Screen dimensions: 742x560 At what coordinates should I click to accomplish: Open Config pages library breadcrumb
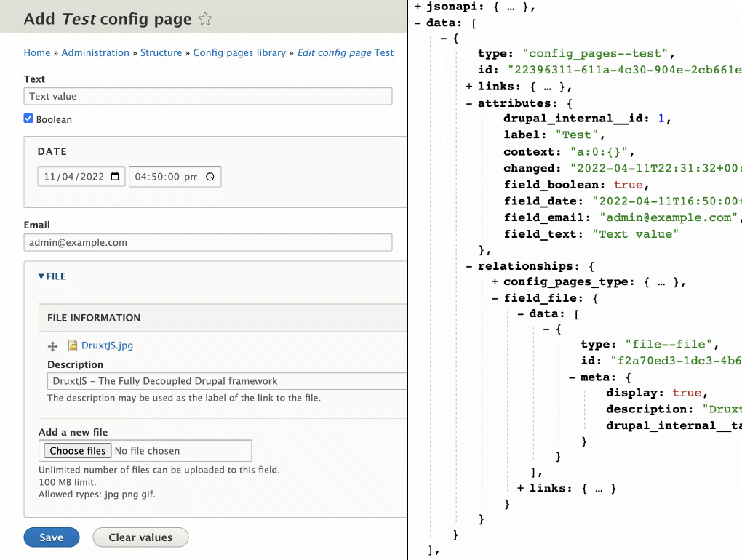(x=239, y=52)
